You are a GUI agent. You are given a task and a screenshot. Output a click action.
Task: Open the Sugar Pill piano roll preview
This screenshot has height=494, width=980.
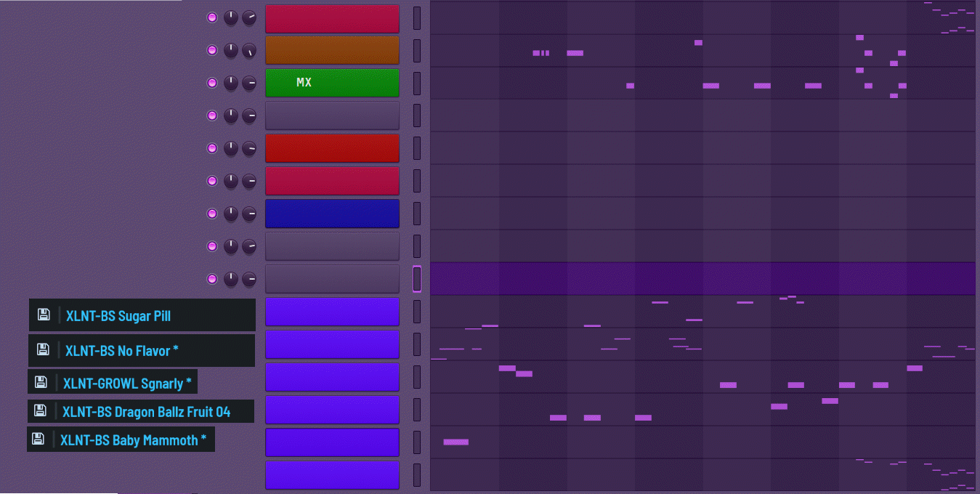tap(702, 312)
